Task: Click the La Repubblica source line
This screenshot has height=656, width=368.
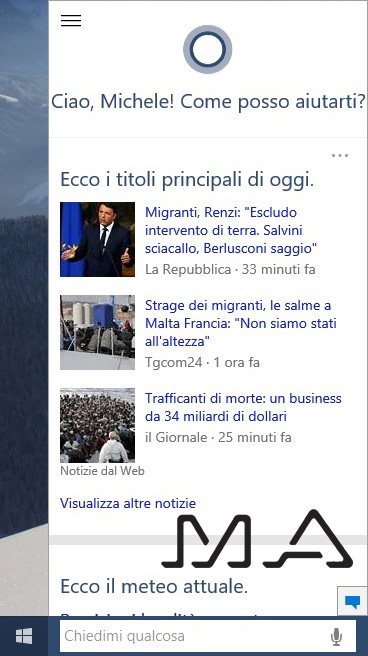Action: tap(230, 269)
